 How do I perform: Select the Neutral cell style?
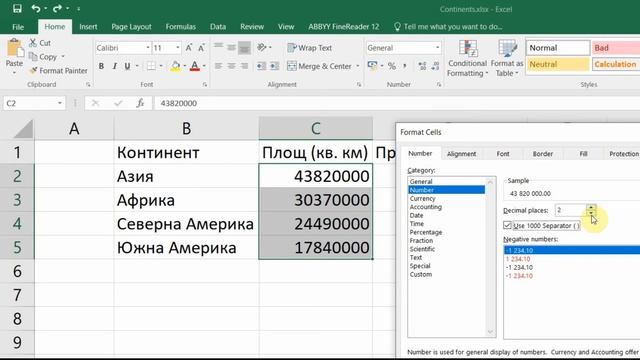(x=558, y=64)
